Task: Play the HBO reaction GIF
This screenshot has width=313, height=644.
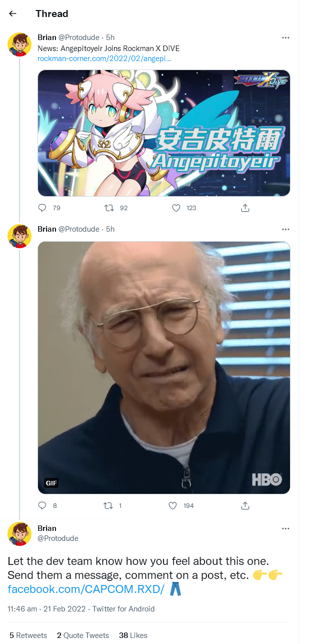Action: click(x=164, y=368)
